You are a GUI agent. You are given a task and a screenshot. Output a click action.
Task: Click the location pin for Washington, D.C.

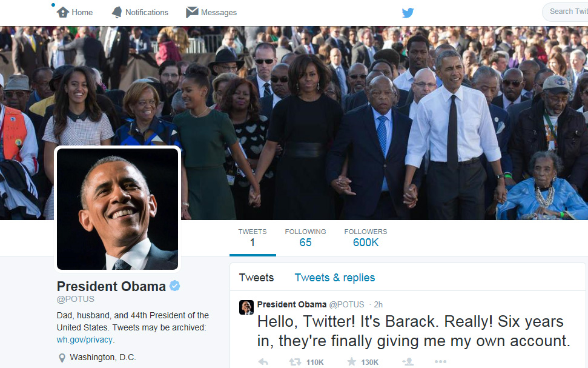pyautogui.click(x=62, y=358)
